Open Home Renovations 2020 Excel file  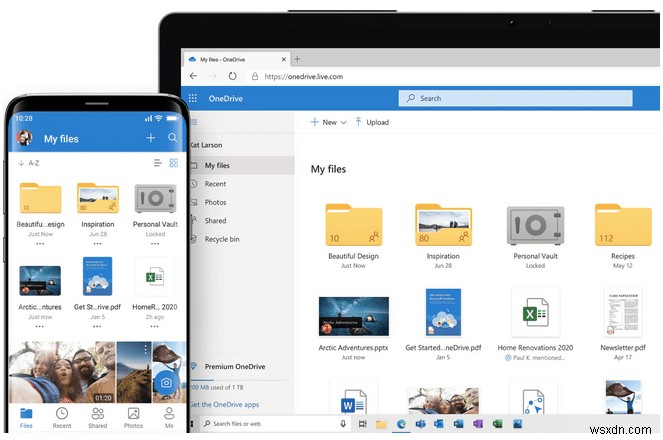tap(535, 313)
